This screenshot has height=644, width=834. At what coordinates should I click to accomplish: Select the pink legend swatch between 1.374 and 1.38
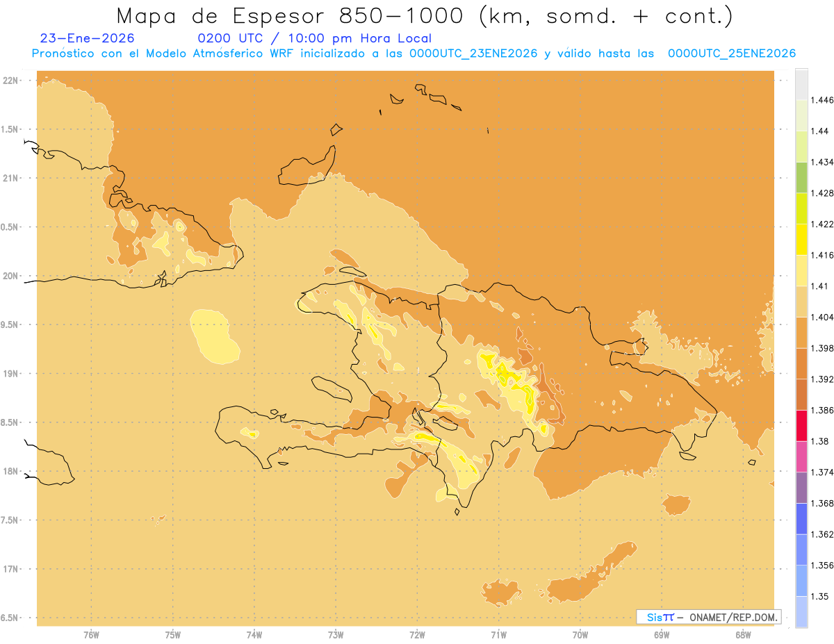[801, 456]
